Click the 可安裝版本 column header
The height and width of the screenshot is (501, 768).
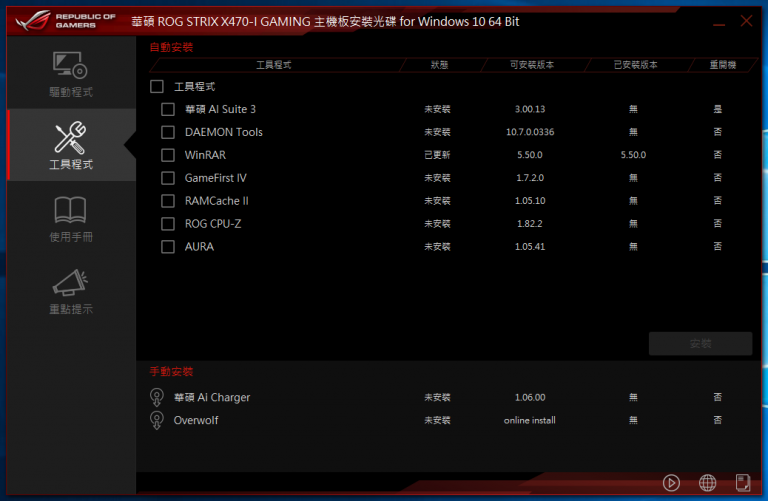click(532, 65)
